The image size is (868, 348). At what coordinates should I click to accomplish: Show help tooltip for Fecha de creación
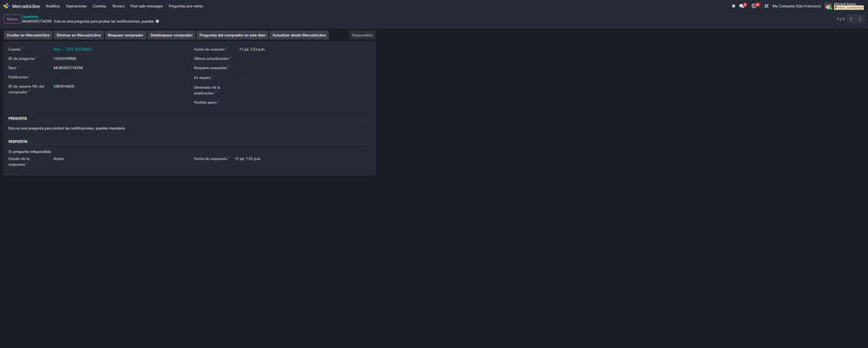(x=226, y=48)
